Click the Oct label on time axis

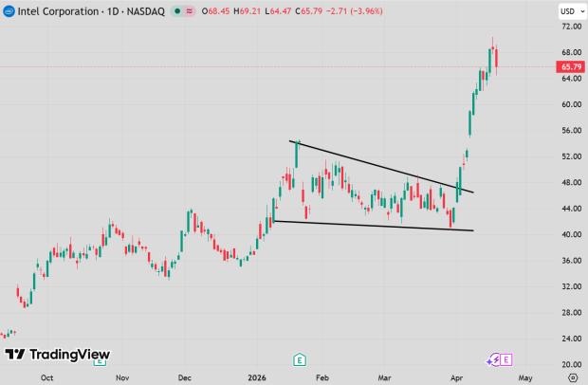46,377
